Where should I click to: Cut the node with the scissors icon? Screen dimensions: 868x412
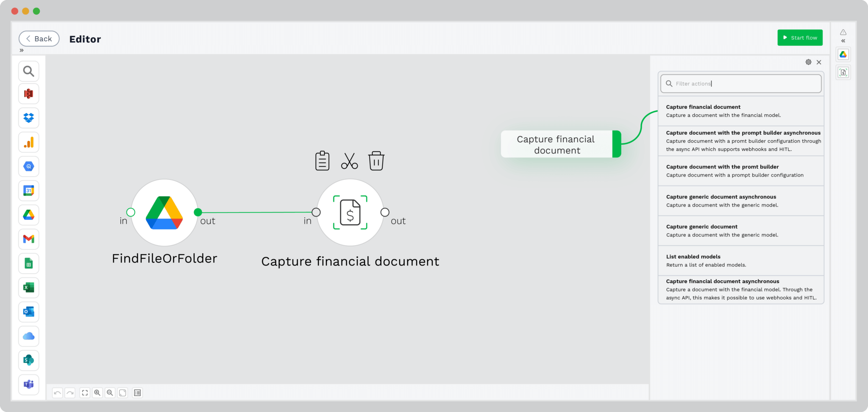coord(349,160)
